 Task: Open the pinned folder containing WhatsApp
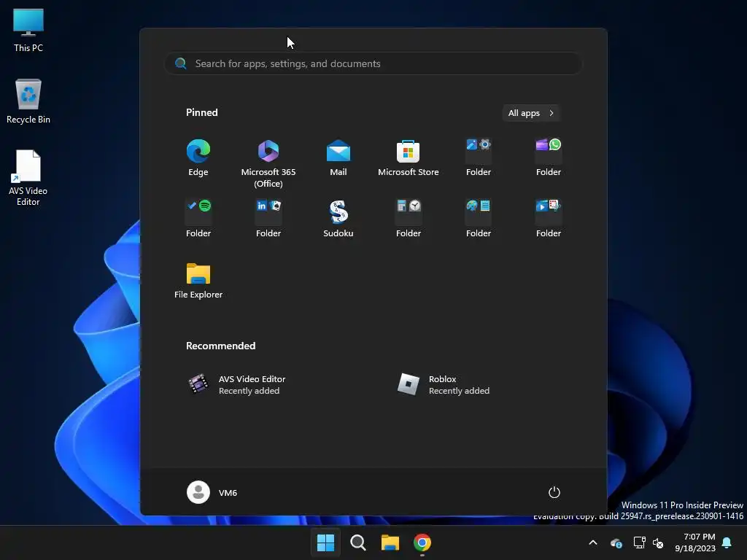(x=549, y=157)
